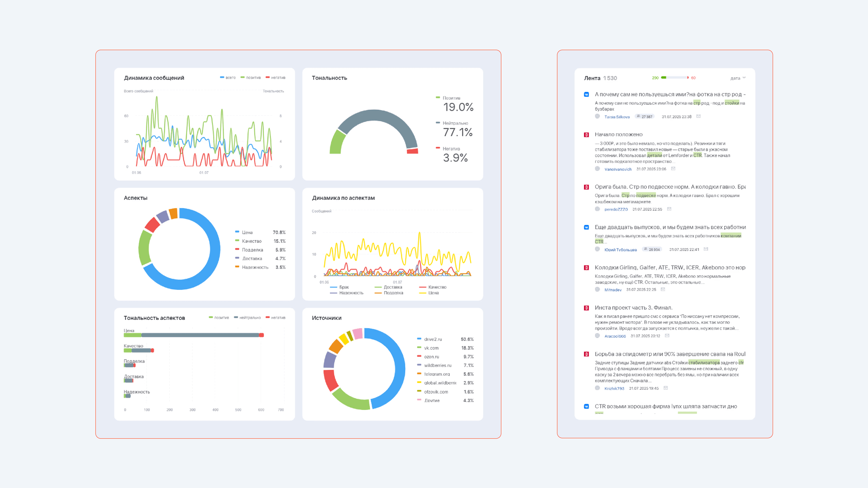Image resolution: width=868 pixels, height=488 pixels.
Task: Click envelope icon on Taisia Silkova's post
Action: tap(698, 117)
